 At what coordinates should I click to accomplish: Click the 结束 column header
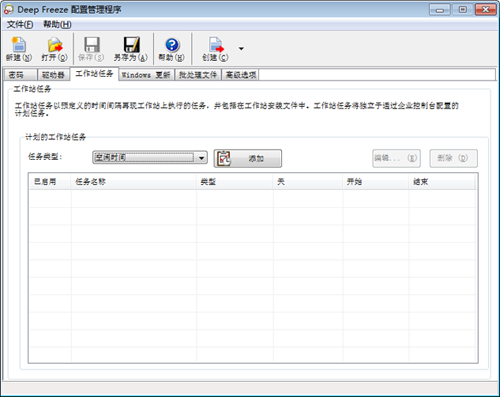point(442,182)
